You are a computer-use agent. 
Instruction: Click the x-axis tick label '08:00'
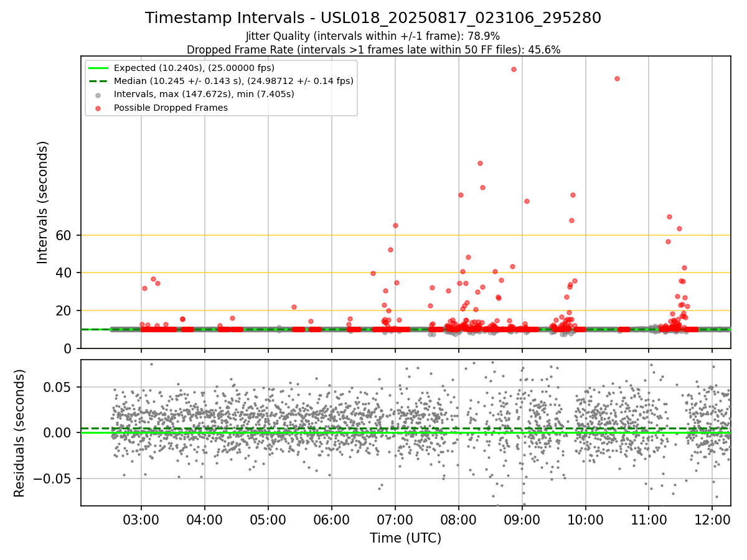(459, 519)
